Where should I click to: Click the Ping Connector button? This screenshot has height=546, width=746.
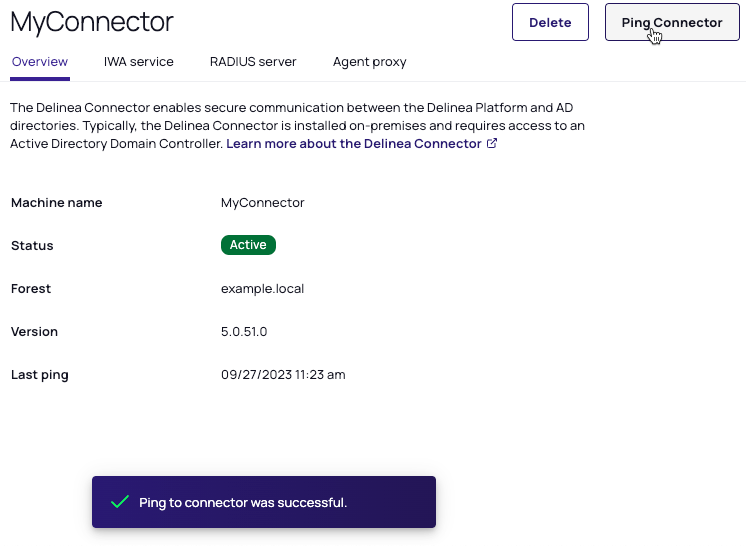pos(671,22)
